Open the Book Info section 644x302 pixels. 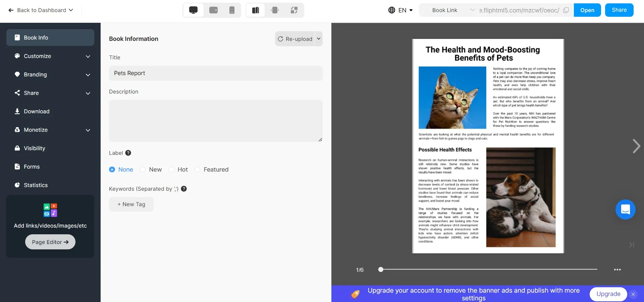tap(50, 38)
